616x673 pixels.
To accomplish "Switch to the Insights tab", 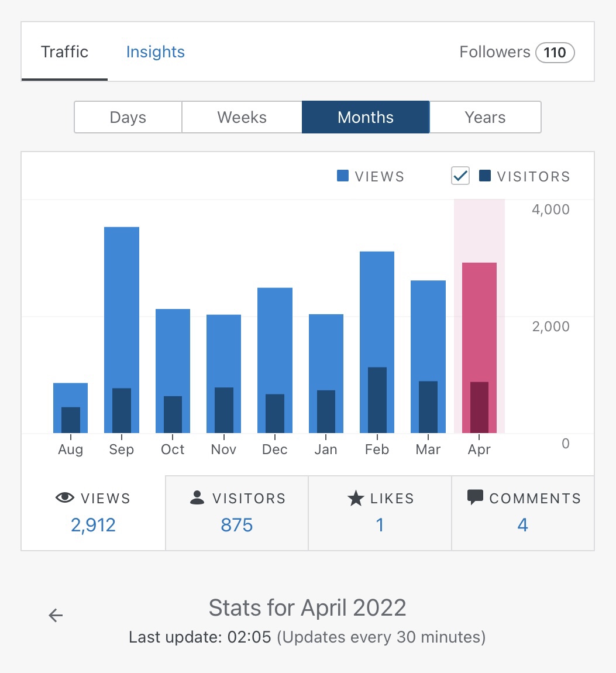I will [155, 52].
